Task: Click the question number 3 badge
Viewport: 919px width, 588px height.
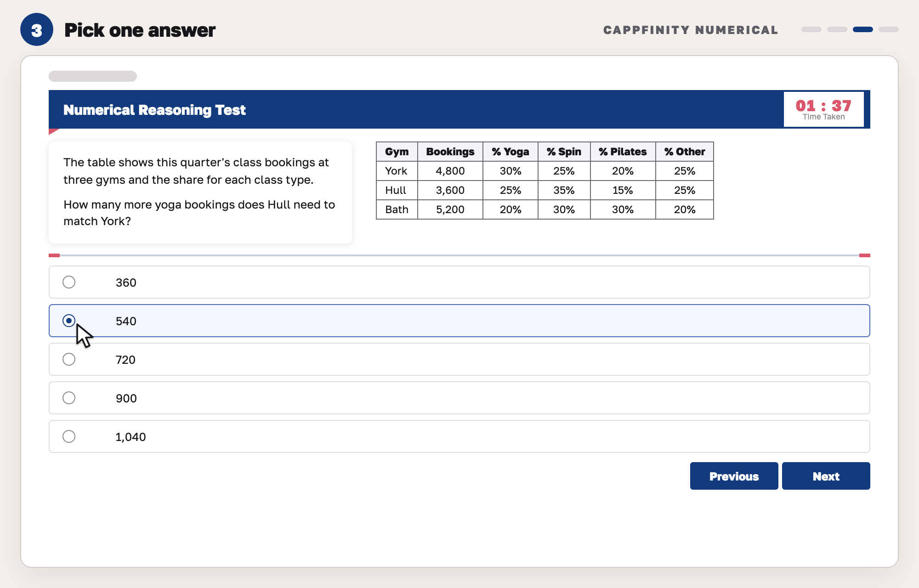Action: (x=37, y=29)
